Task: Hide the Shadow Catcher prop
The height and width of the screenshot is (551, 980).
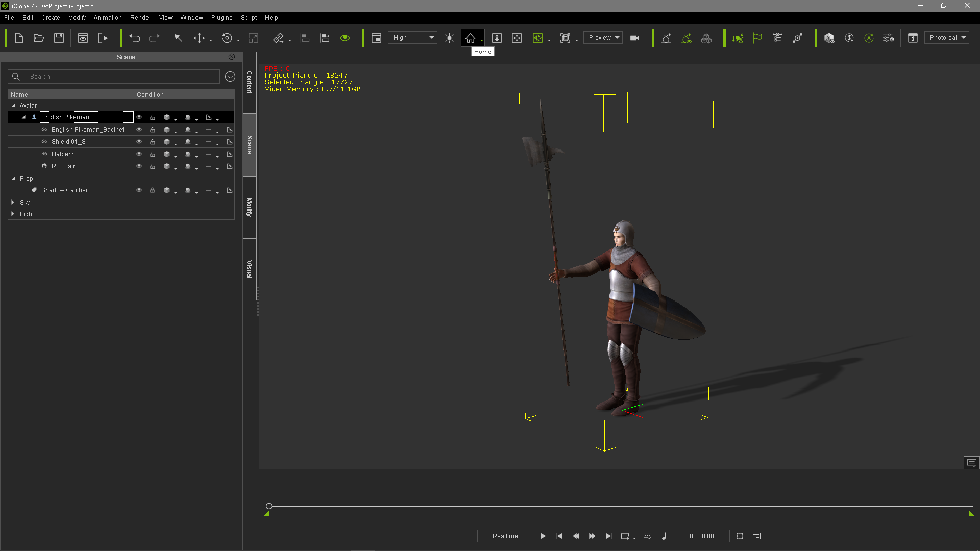Action: [x=139, y=190]
